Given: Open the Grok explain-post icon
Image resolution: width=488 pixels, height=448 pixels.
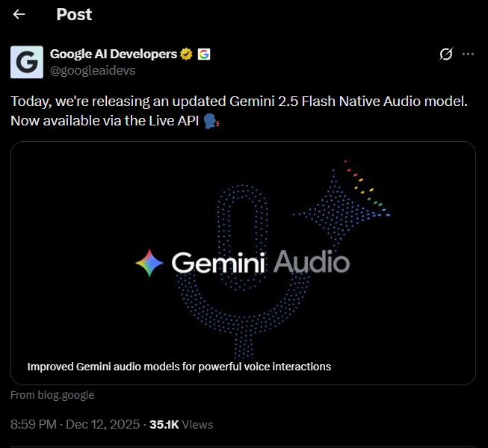Looking at the screenshot, I should (x=445, y=54).
